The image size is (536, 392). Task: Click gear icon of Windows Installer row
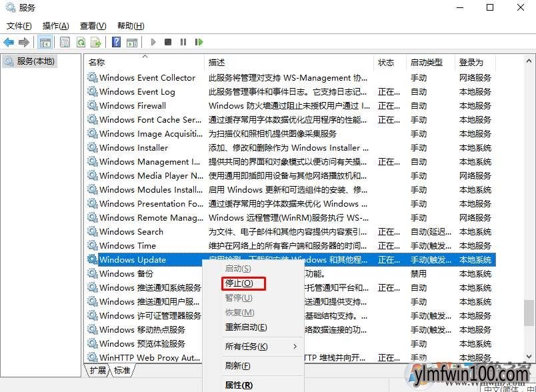93,147
